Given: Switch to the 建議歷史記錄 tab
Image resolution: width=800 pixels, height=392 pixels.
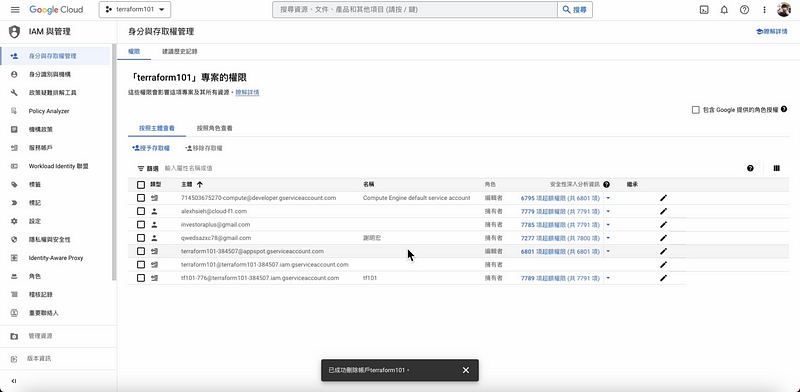Looking at the screenshot, I should [180, 52].
